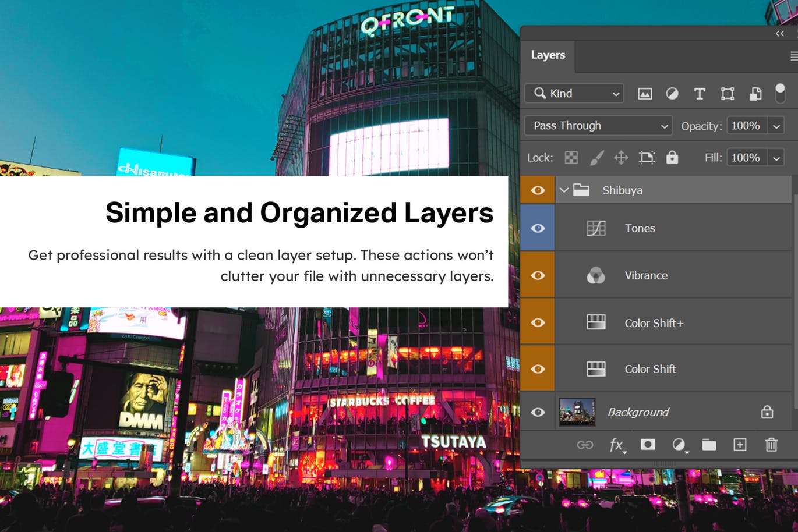
Task: Open the Layers panel options menu
Action: [x=793, y=56]
